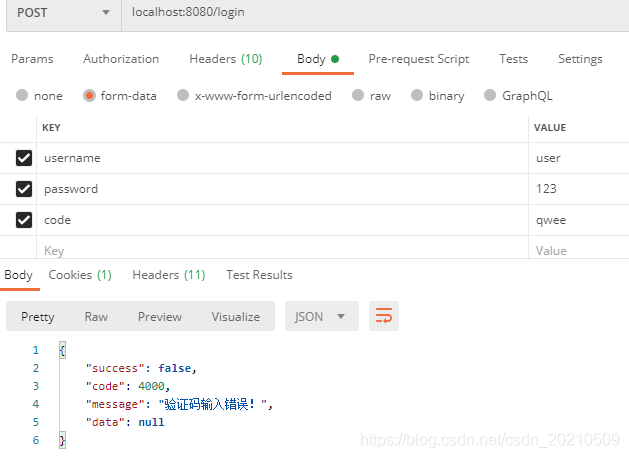Switch to the Preview response view

coord(160,316)
